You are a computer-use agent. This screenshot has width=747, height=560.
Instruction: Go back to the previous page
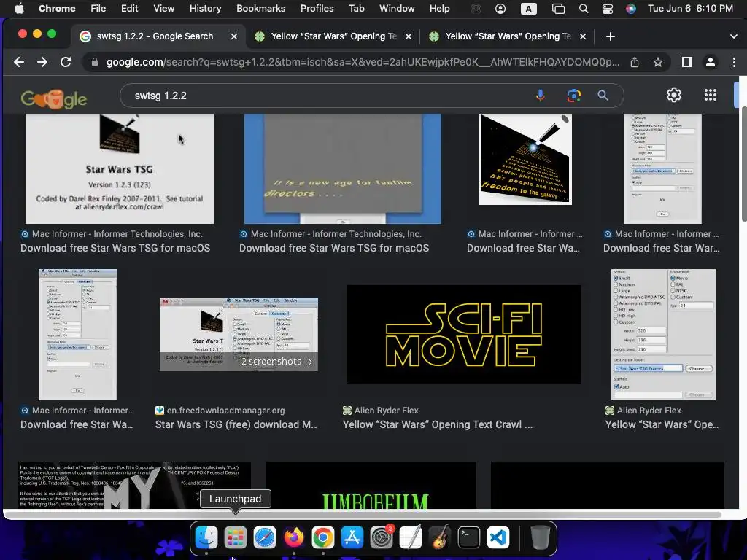[18, 62]
